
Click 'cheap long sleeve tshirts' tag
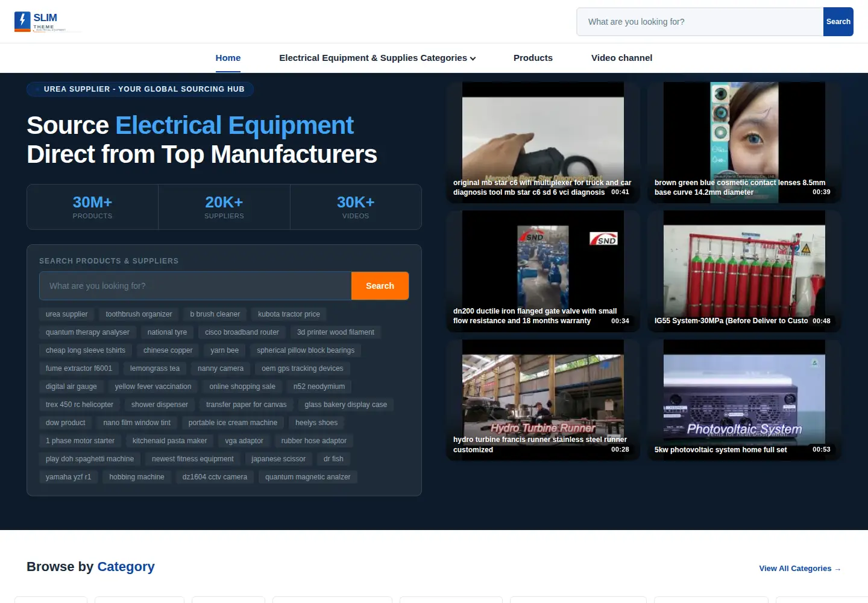[86, 350]
